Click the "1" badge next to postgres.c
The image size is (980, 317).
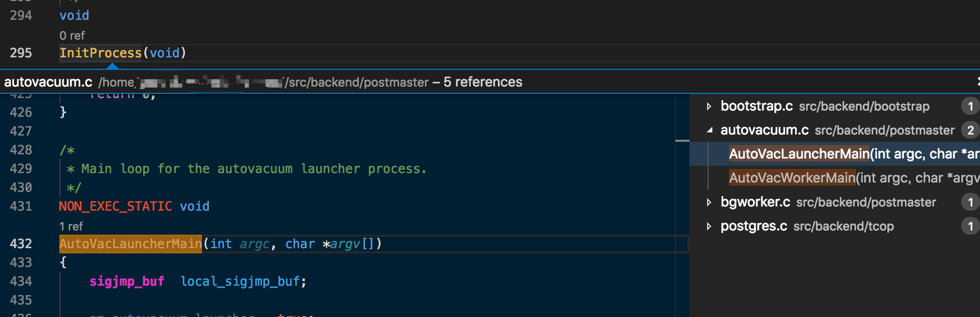[970, 226]
